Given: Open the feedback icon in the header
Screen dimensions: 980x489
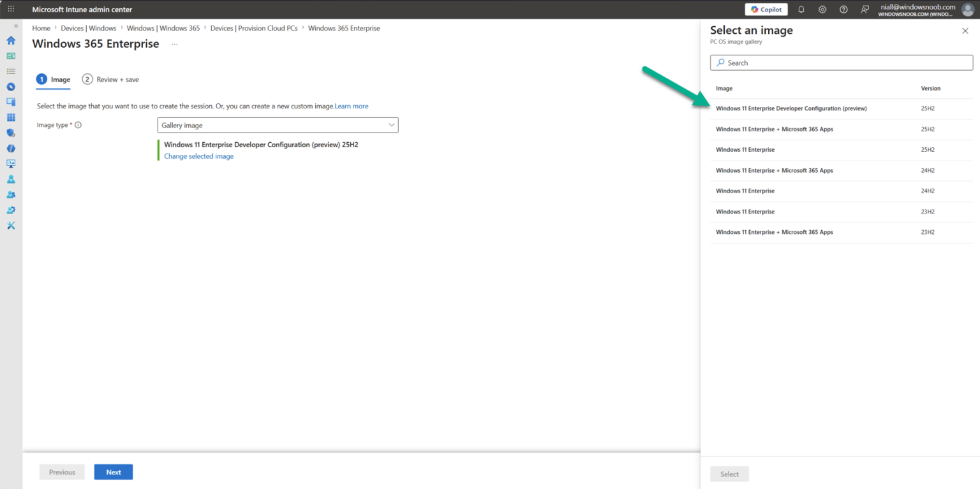Looking at the screenshot, I should pos(865,10).
